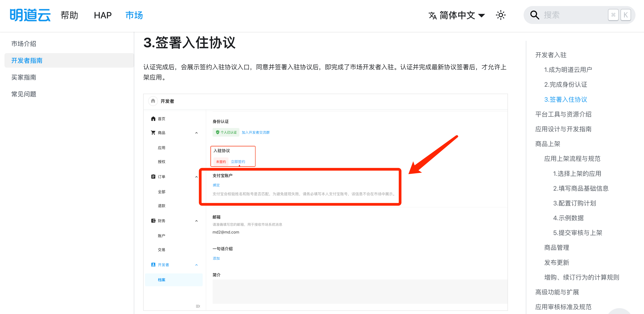
Task: Jump to 3.签署入住协议 section
Action: [565, 99]
